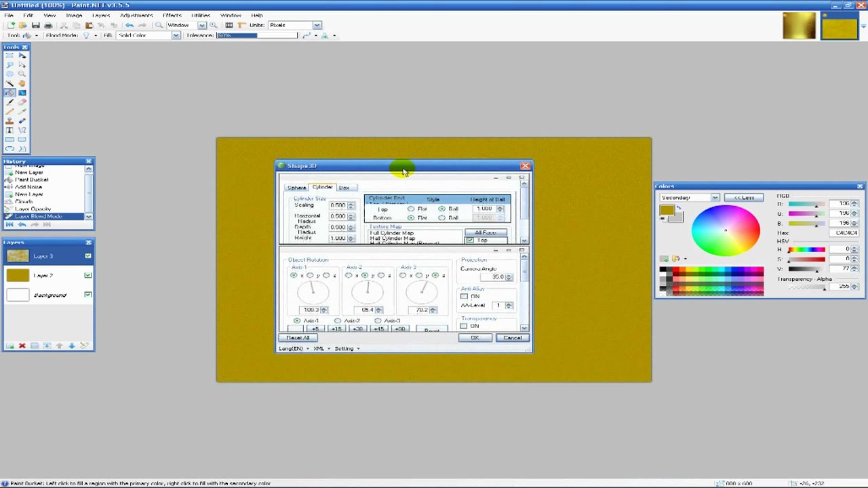Image resolution: width=868 pixels, height=488 pixels.
Task: Select the Pan hand tool
Action: [22, 83]
